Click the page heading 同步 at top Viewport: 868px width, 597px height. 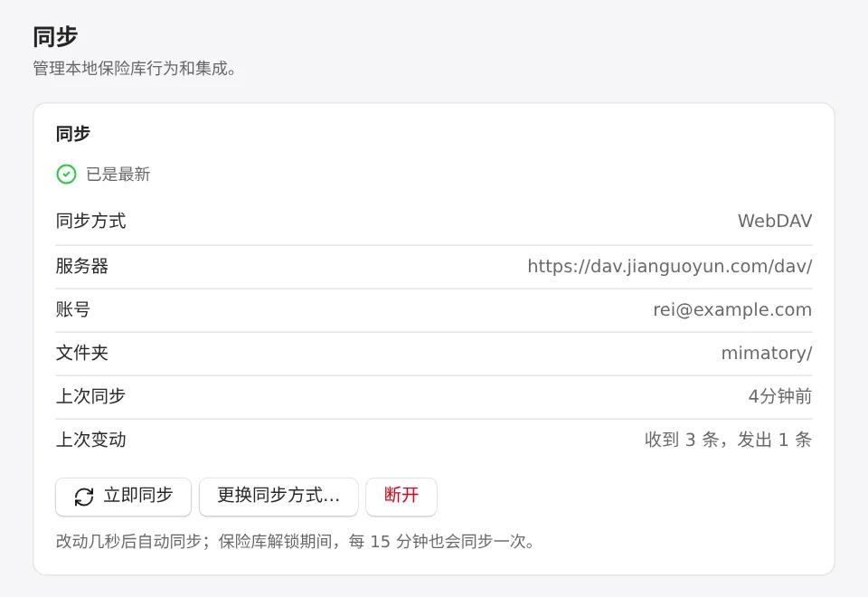point(55,37)
